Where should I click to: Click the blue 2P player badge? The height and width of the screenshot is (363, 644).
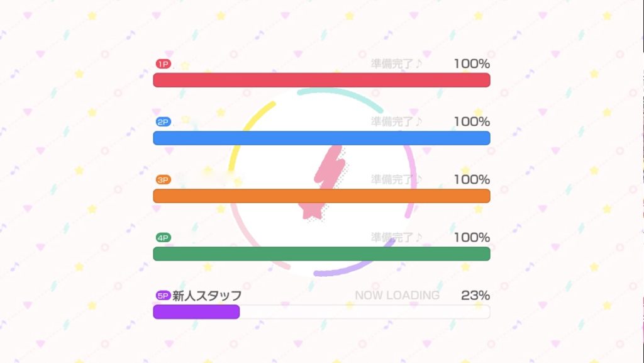coord(163,122)
